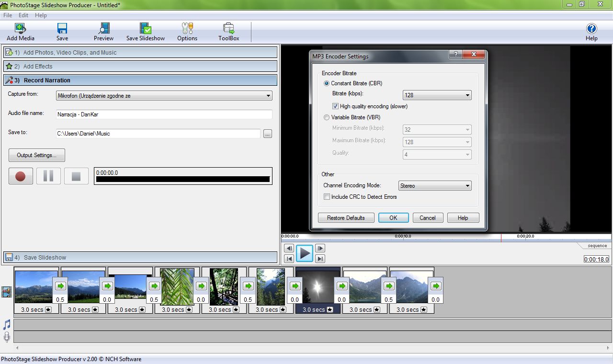Screen dimensions: 613x364
Task: Click the Restore Defaults button
Action: click(x=346, y=218)
